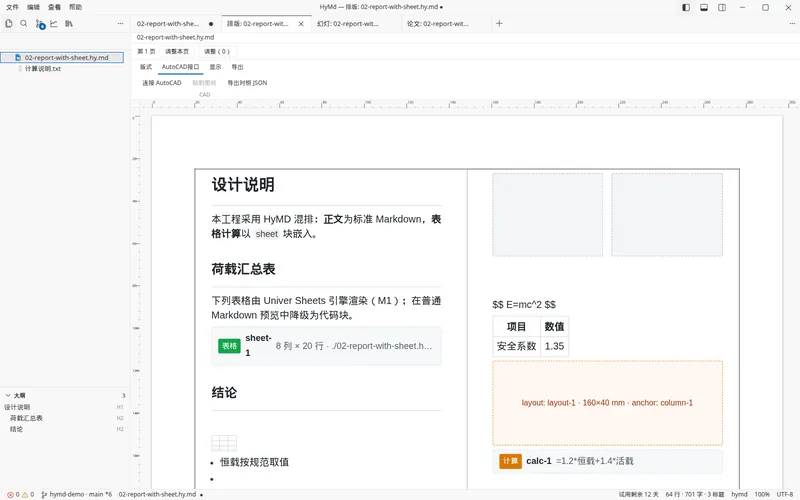Screen dimensions: 800x500
Task: Open editor more actions ellipsis at right
Action: pyautogui.click(x=792, y=23)
